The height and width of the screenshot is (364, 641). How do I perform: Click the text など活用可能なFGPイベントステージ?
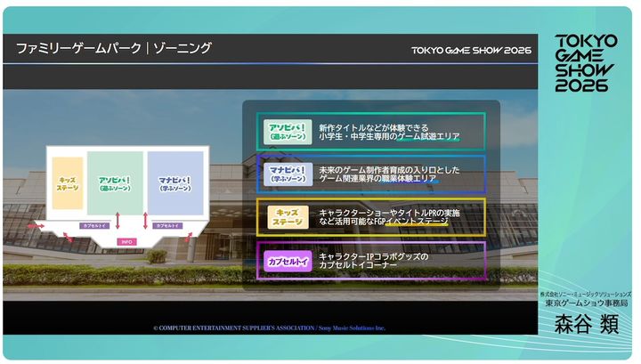click(384, 222)
